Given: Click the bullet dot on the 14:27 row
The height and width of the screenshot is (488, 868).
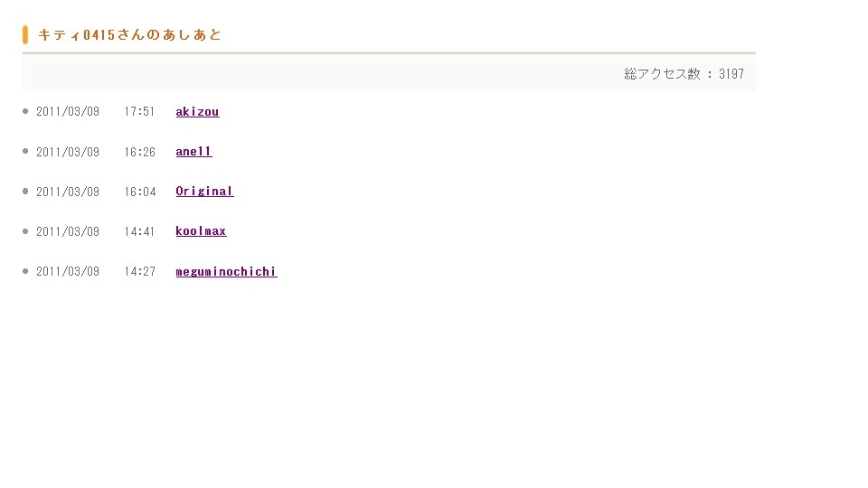Looking at the screenshot, I should pyautogui.click(x=25, y=270).
